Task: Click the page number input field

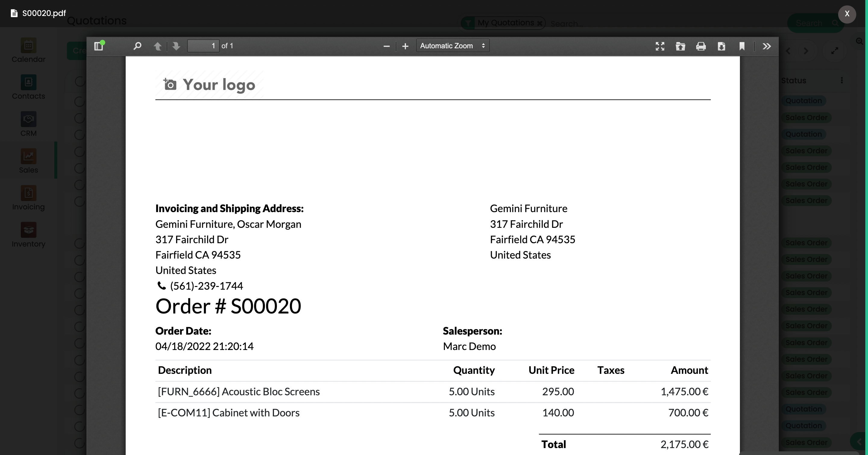Action: pyautogui.click(x=203, y=46)
